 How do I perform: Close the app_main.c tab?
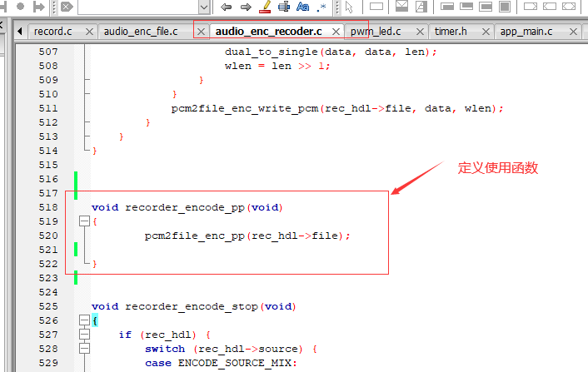tap(573, 32)
